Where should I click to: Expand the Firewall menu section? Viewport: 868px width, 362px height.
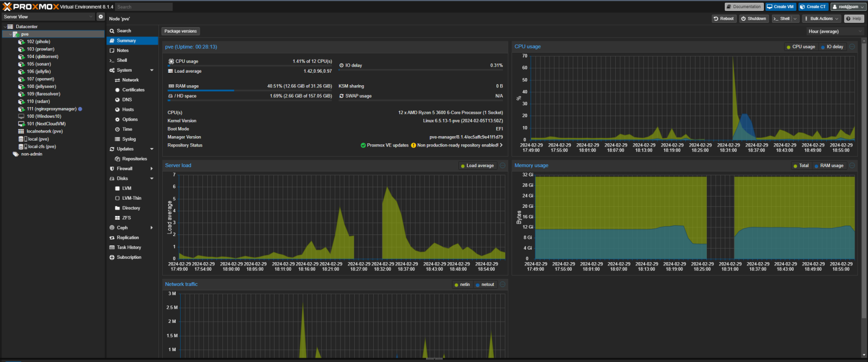152,169
